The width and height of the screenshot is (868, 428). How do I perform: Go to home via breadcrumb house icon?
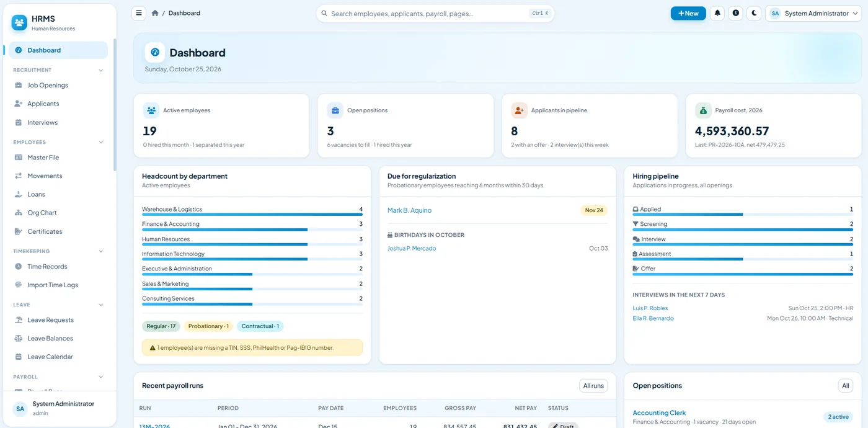(155, 13)
